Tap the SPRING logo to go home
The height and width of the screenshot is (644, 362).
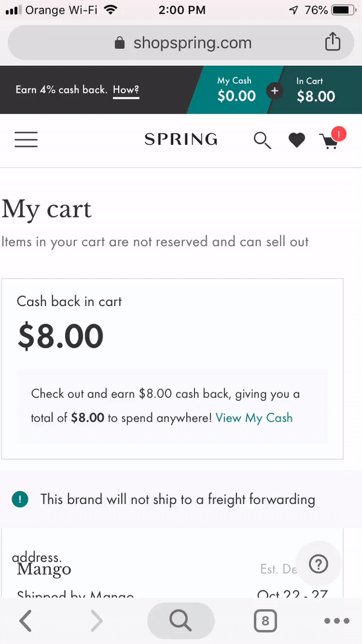tap(180, 139)
